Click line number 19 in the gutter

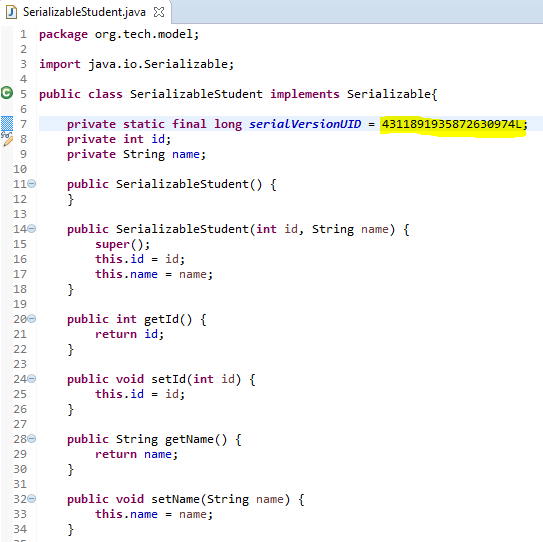point(20,304)
